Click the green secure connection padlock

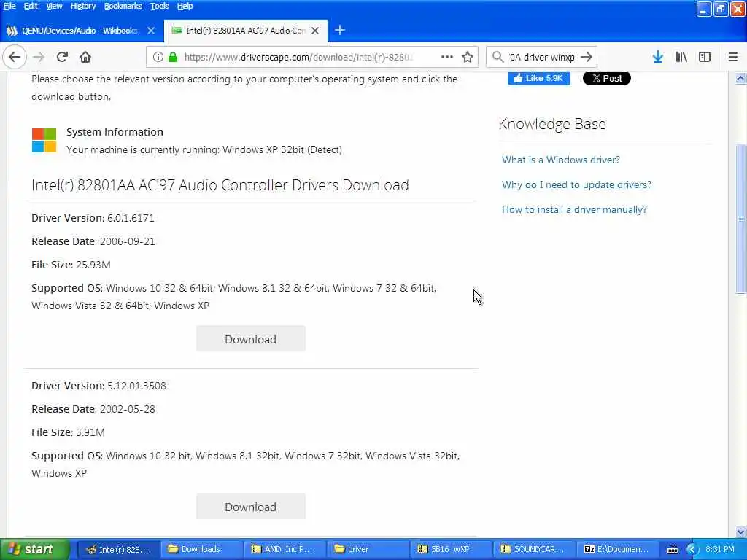pyautogui.click(x=173, y=57)
